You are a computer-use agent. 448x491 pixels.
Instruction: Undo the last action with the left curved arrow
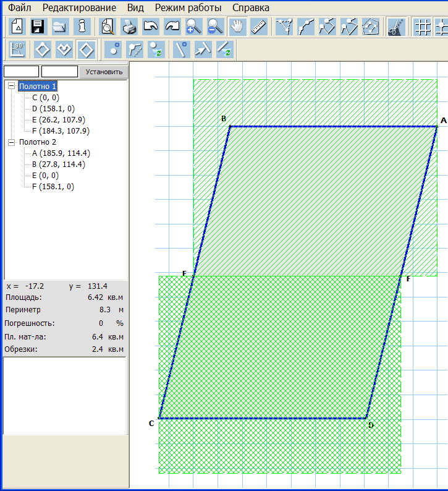151,27
